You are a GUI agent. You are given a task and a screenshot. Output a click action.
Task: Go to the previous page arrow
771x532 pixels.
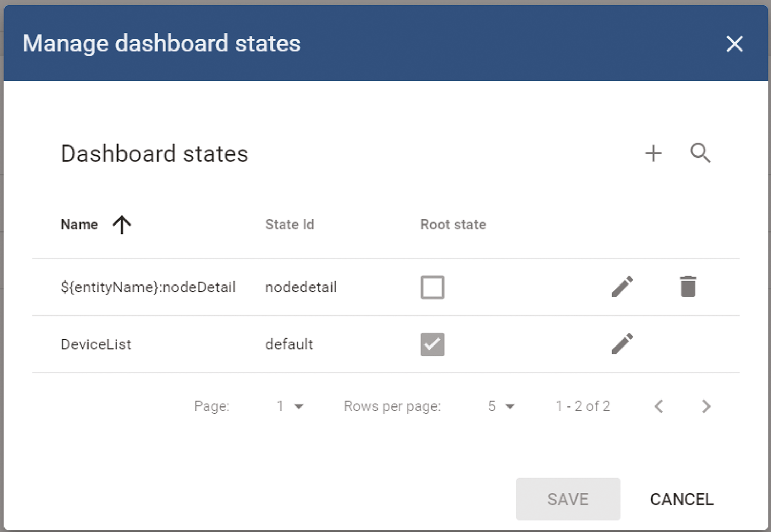pos(658,406)
